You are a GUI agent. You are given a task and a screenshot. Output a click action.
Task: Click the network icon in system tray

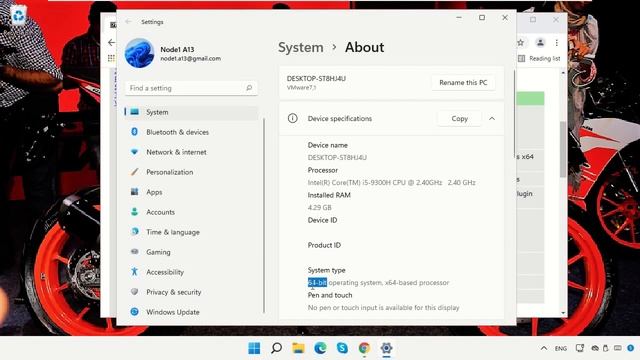pyautogui.click(x=580, y=348)
